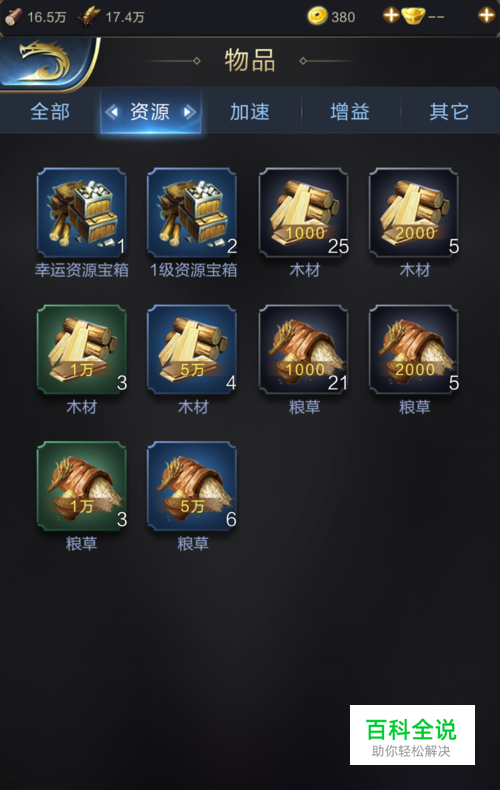
Task: Click the 百科全说 watermark logo
Action: pos(412,735)
